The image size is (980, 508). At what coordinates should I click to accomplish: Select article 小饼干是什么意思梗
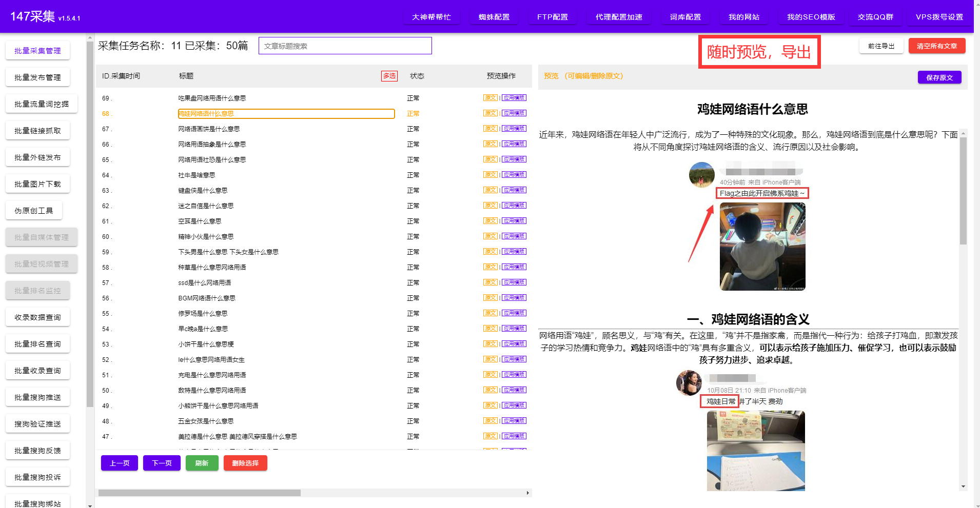point(206,344)
